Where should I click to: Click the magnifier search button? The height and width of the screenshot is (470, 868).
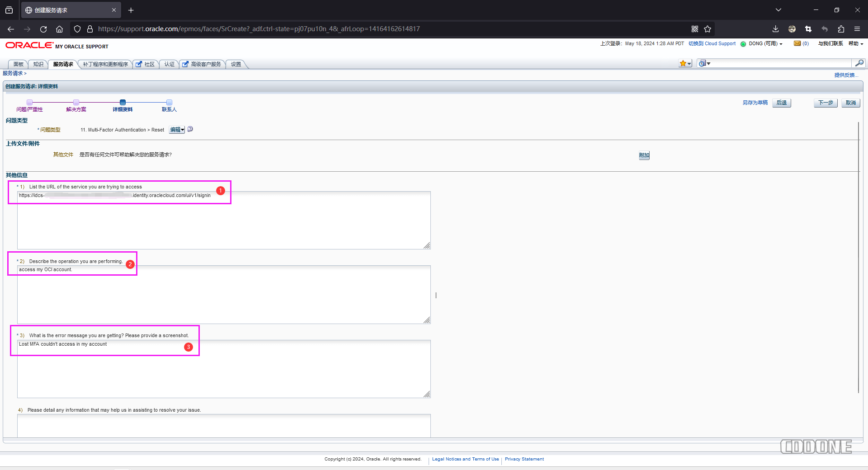(x=859, y=63)
